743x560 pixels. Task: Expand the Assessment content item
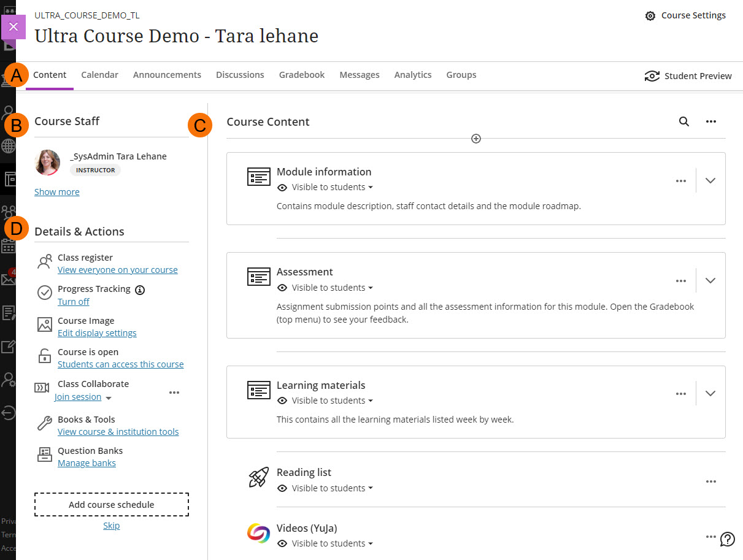tap(710, 280)
